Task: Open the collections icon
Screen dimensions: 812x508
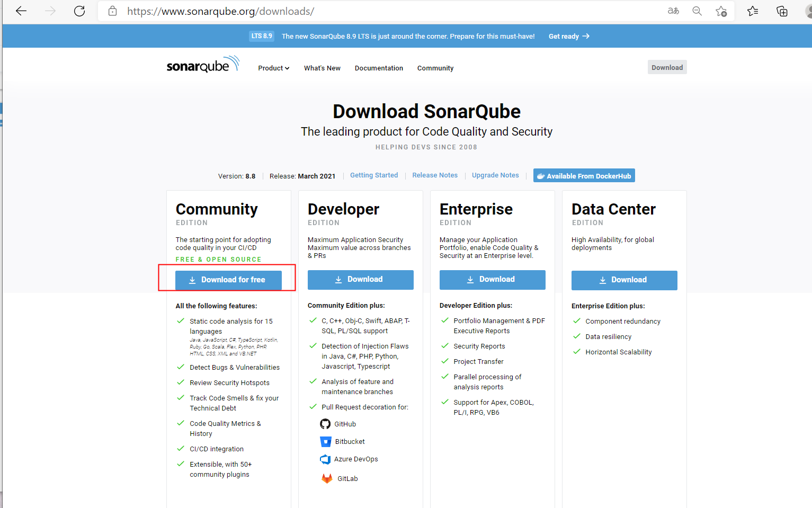Action: pos(782,11)
